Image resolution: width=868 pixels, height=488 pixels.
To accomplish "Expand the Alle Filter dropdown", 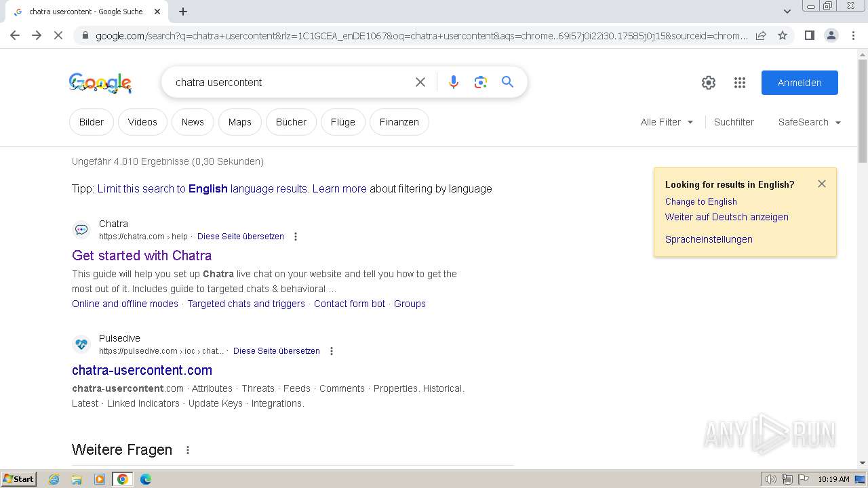I will click(667, 122).
